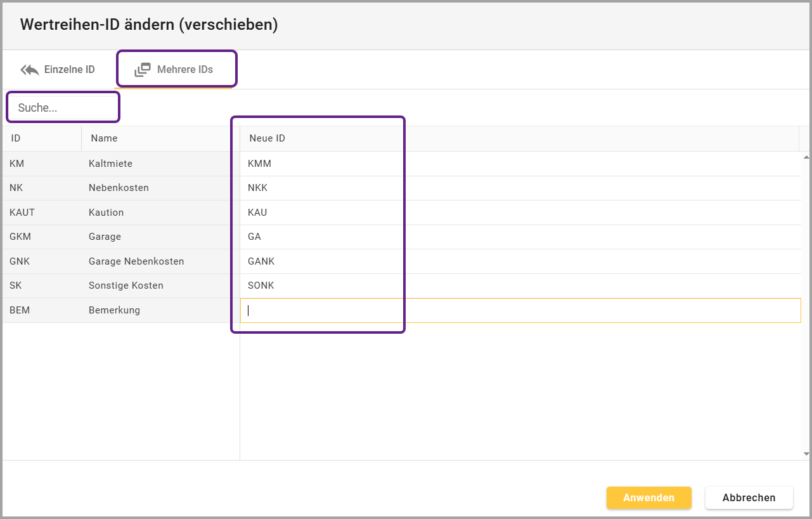This screenshot has width=812, height=519.
Task: Select the Garage Nebenkosten row
Action: pyautogui.click(x=136, y=261)
